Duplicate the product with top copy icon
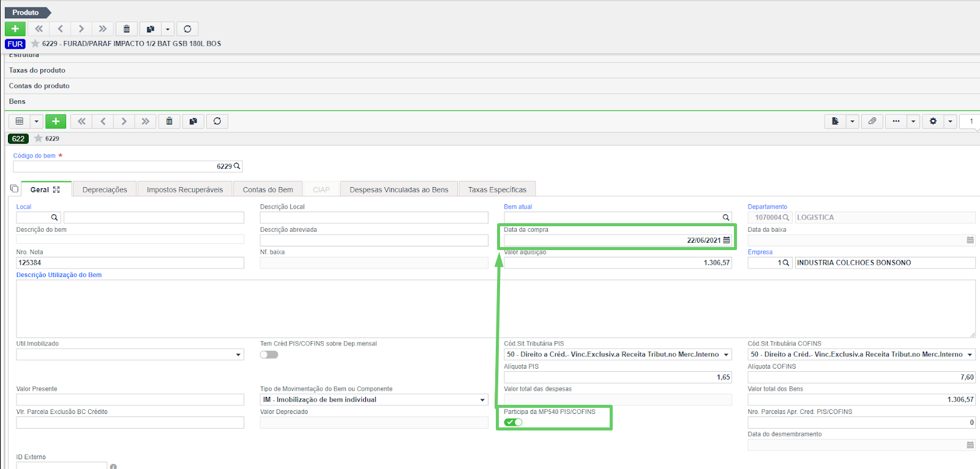Screen dimensions: 980x469 [x=151, y=29]
